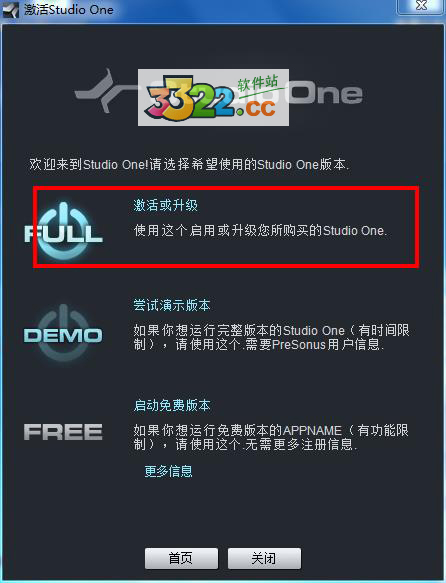Click the 首页 button
This screenshot has width=446, height=583.
(181, 558)
